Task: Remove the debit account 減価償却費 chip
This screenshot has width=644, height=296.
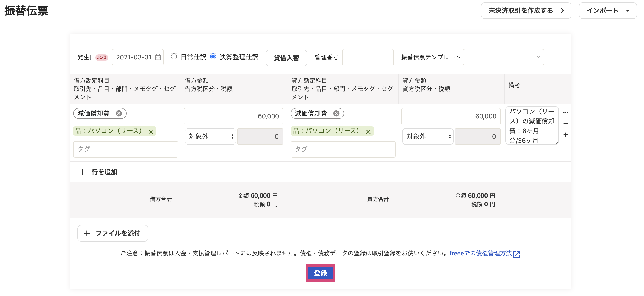Action: (119, 114)
